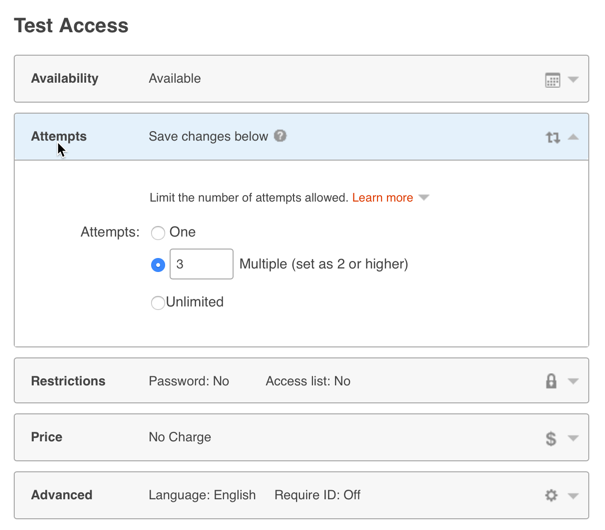Open the Learn more link
Image resolution: width=605 pixels, height=530 pixels.
point(382,198)
